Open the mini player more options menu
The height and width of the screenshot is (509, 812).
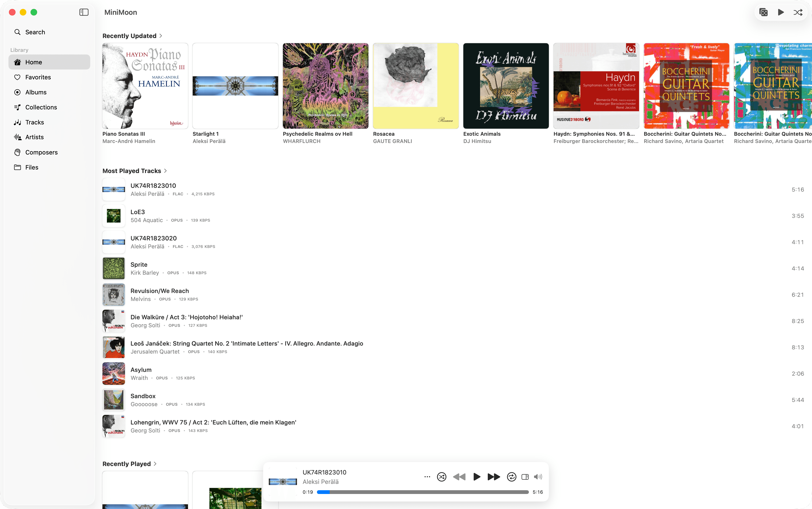coord(427,477)
